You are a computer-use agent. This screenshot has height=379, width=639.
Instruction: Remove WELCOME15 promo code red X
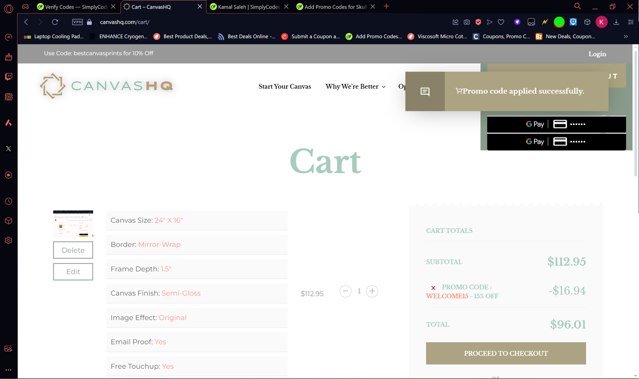tap(433, 288)
